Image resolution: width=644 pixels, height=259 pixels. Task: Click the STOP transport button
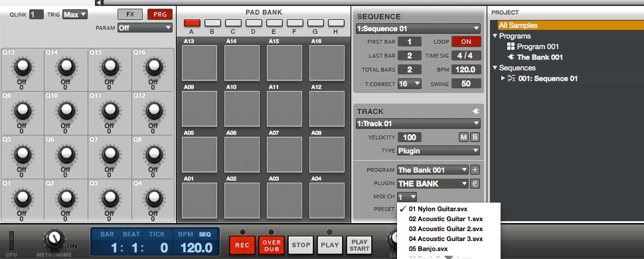(301, 245)
